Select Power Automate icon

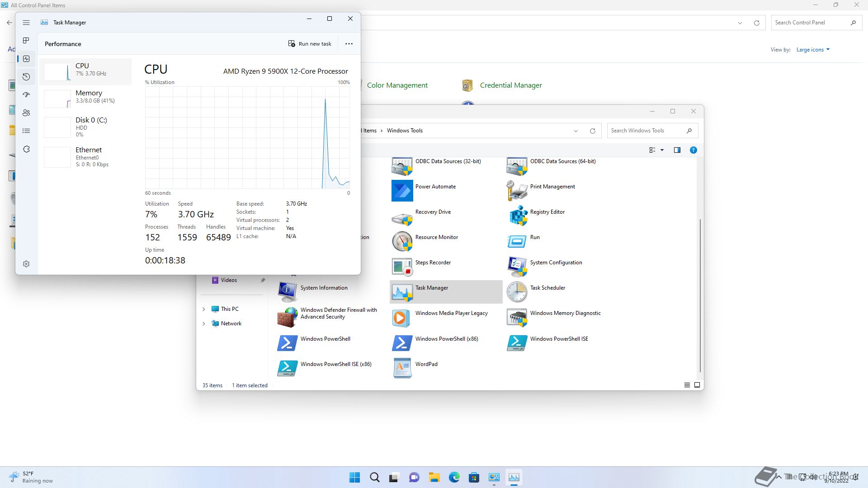tap(402, 191)
